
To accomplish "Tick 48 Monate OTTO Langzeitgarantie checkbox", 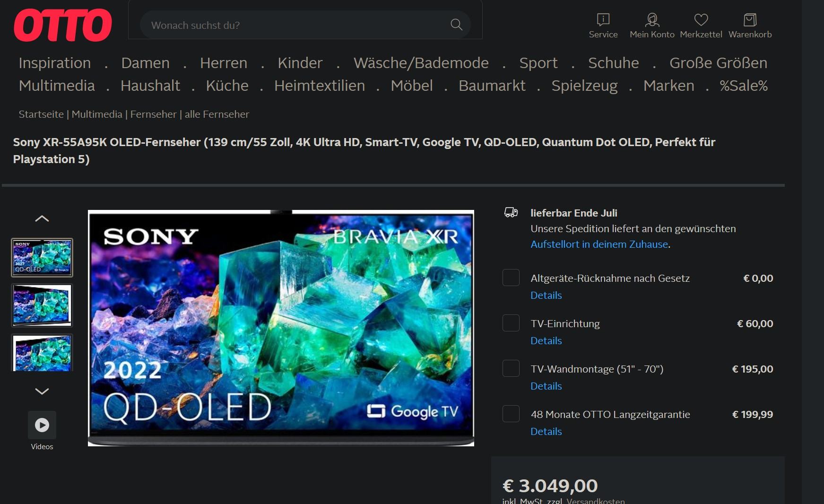I will point(511,414).
